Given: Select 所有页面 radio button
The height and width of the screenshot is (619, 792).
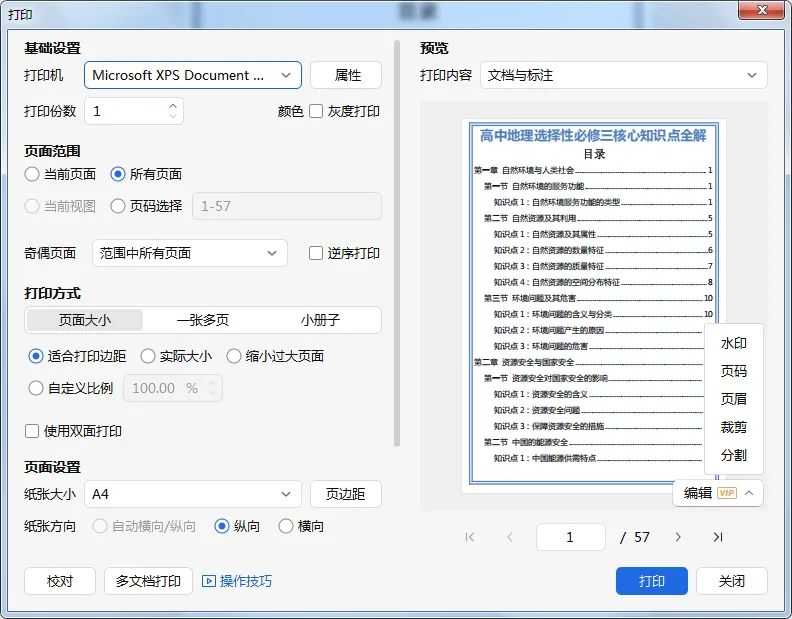Looking at the screenshot, I should pyautogui.click(x=118, y=174).
